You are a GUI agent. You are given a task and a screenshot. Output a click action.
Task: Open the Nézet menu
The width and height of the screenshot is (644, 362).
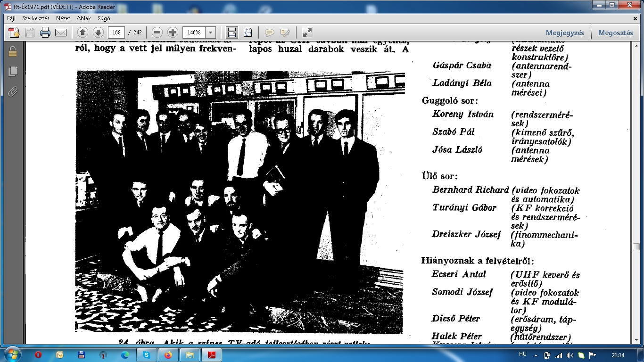click(63, 18)
